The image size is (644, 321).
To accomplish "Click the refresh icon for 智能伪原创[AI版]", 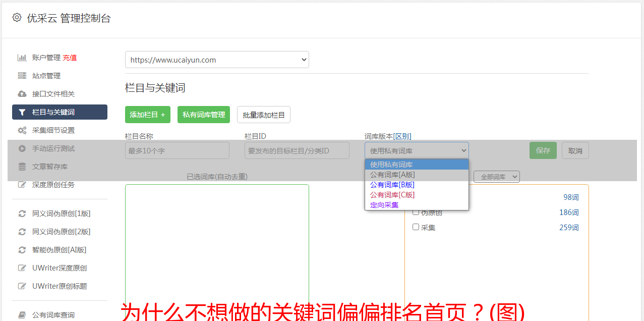I will click(x=22, y=250).
